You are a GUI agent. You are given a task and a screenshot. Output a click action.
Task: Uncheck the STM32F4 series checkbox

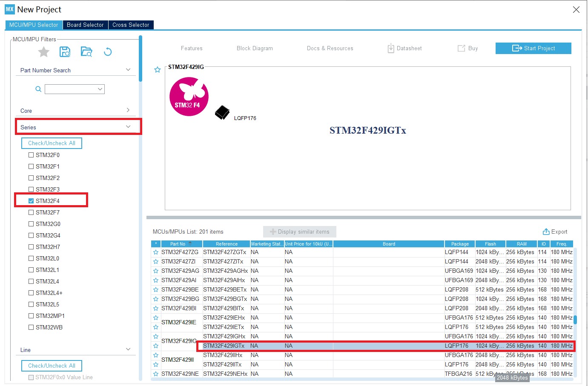coord(31,201)
